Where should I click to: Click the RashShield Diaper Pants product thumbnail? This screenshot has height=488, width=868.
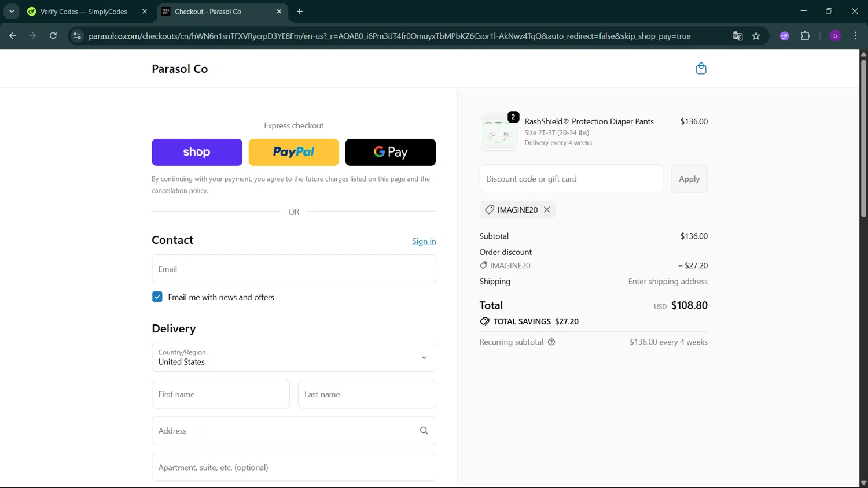coord(498,132)
